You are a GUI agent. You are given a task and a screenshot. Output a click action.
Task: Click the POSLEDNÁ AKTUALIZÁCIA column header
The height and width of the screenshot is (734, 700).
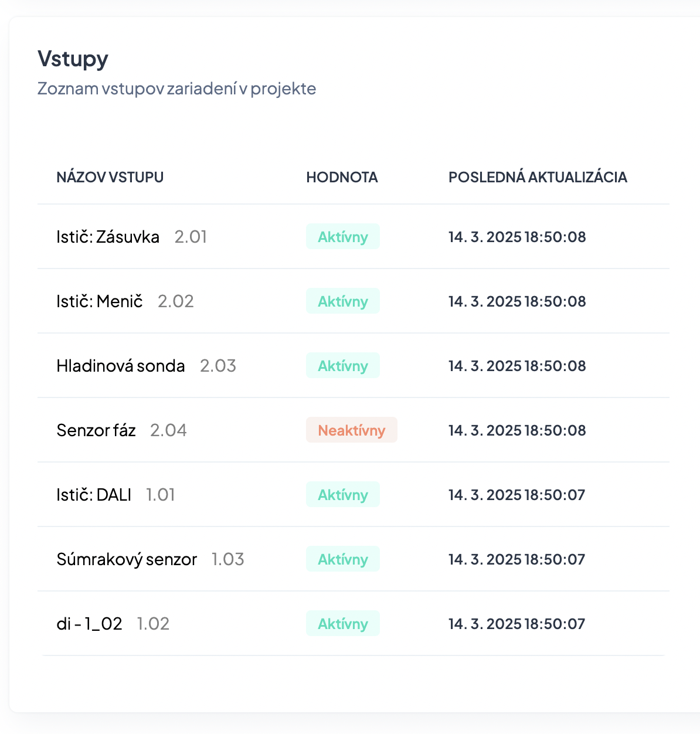(x=538, y=177)
